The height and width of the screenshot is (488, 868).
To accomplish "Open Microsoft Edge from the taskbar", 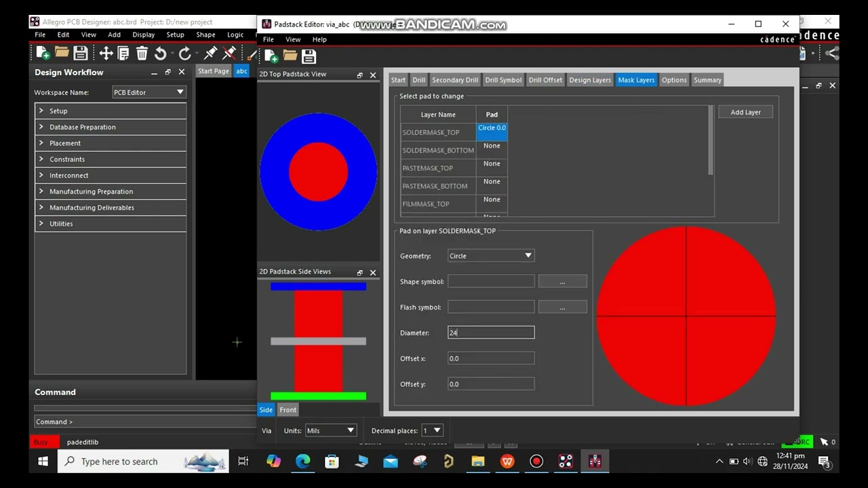I will (302, 462).
